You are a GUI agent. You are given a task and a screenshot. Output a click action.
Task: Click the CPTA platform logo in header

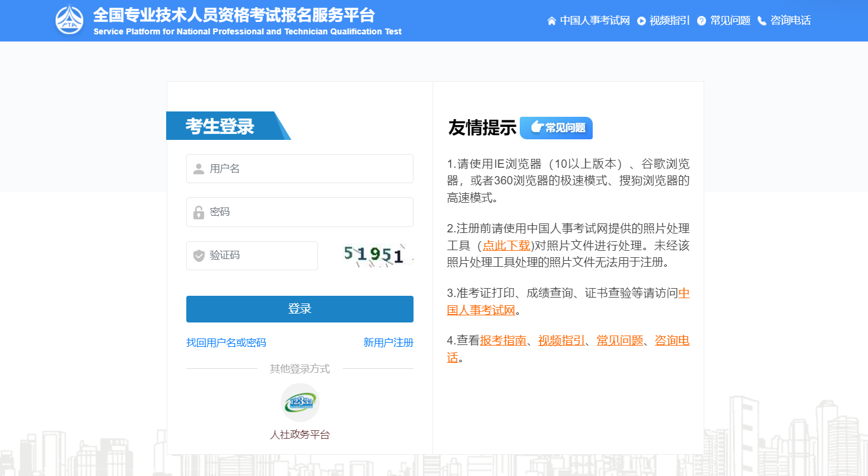click(69, 20)
